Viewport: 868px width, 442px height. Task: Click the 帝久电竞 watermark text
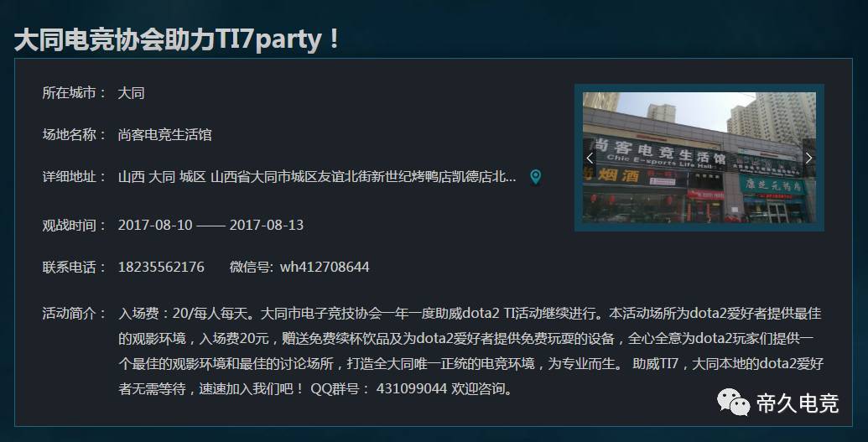(798, 403)
